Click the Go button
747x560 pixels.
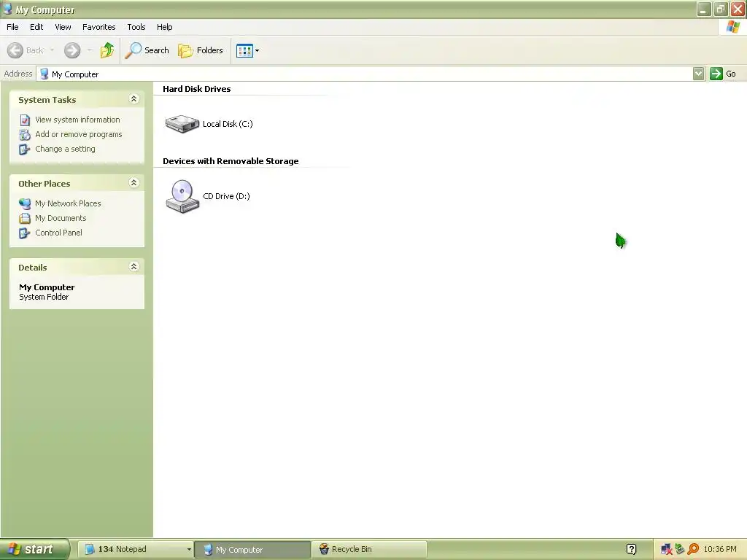(x=723, y=74)
